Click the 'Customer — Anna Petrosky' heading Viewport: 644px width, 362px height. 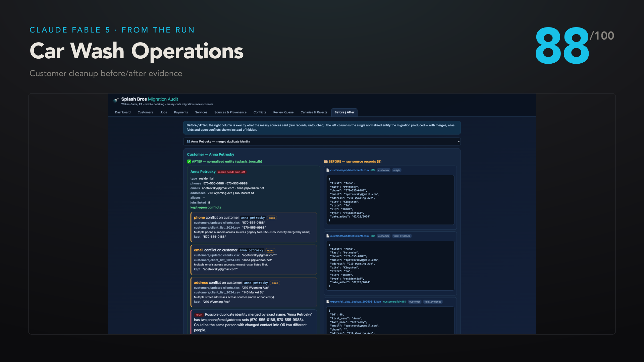pos(211,155)
